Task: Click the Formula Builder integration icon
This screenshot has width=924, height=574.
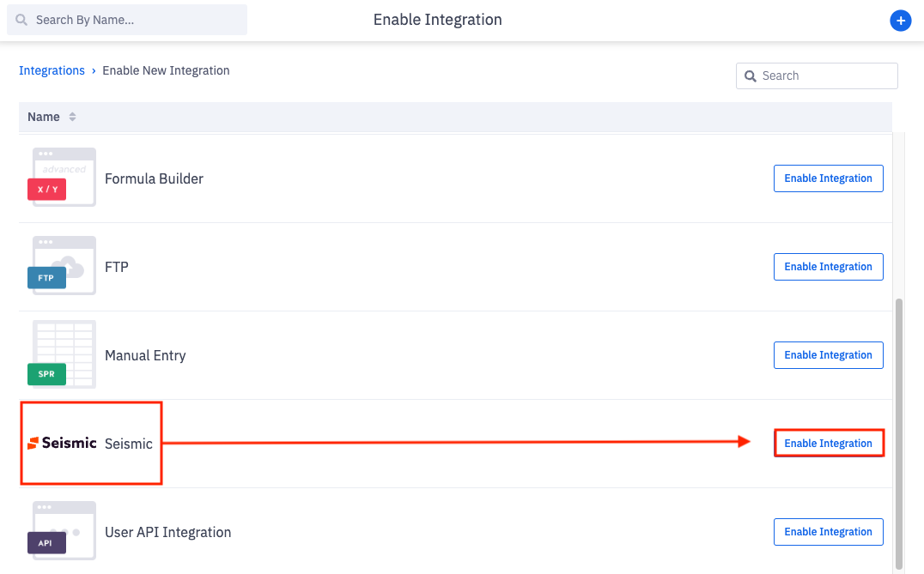Action: coord(63,178)
